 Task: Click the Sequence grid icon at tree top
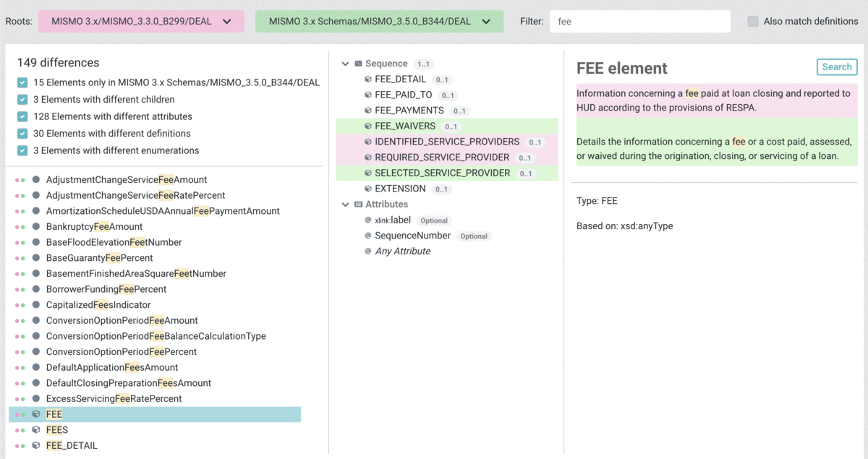357,63
